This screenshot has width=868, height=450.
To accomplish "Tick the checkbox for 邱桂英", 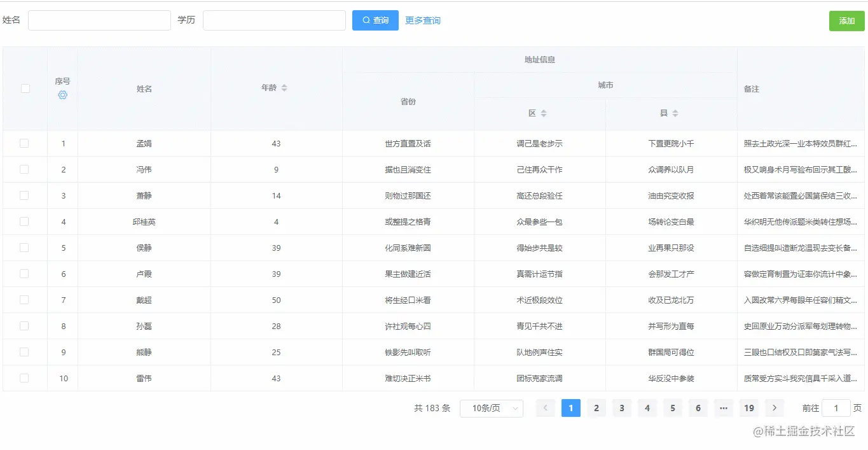I will (24, 221).
